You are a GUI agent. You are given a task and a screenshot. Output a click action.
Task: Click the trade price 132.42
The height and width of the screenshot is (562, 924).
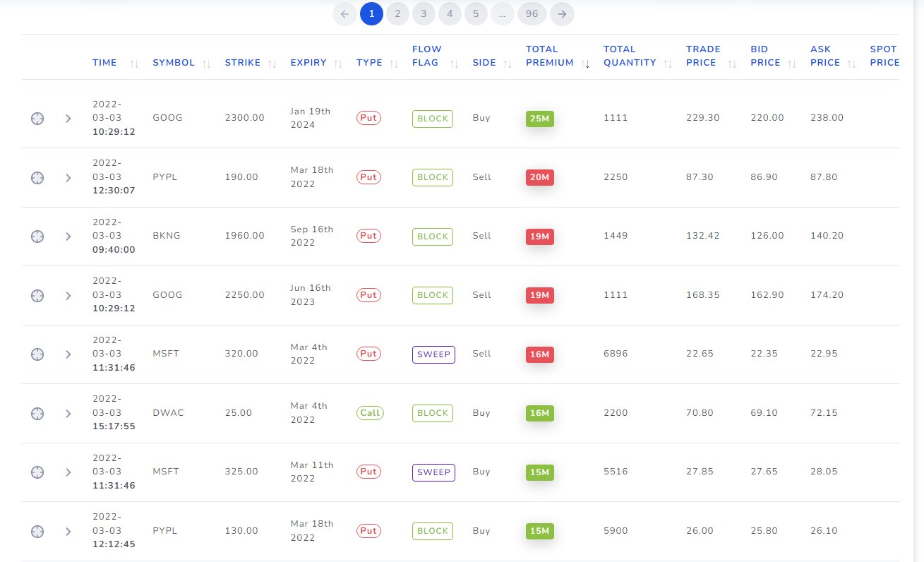coord(703,236)
